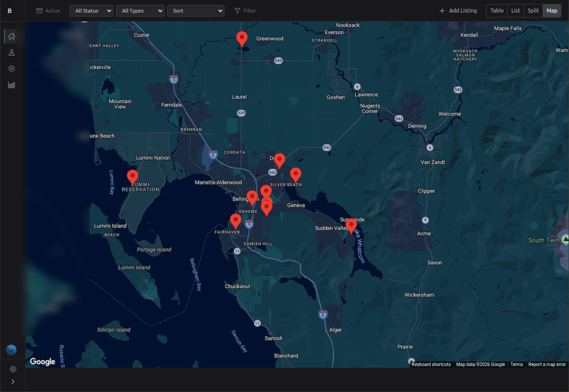This screenshot has height=392, width=569.
Task: Open the All Types dropdown
Action: [x=140, y=10]
